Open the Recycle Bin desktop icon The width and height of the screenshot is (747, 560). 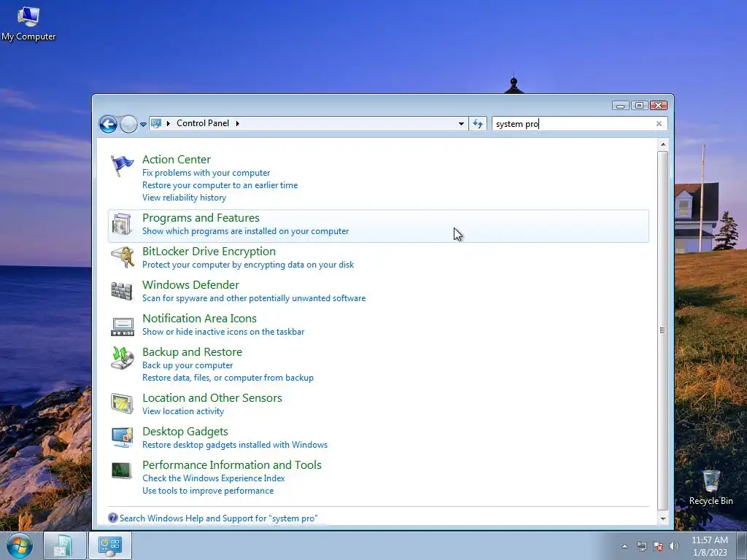(711, 488)
